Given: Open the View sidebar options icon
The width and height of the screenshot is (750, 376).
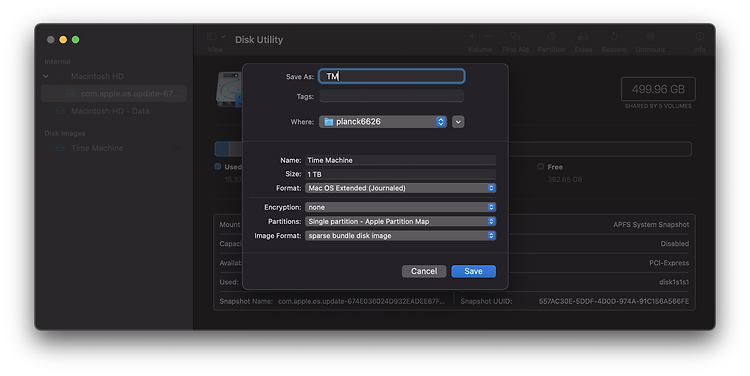Looking at the screenshot, I should 215,36.
